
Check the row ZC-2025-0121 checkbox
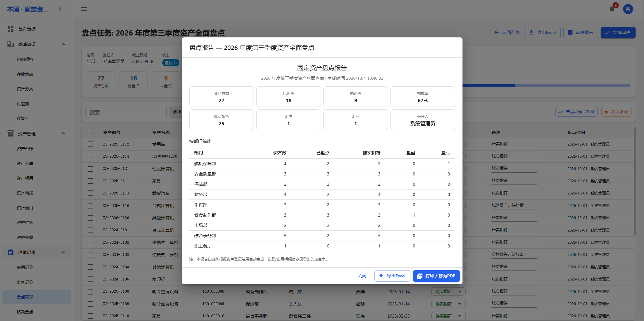click(x=90, y=169)
